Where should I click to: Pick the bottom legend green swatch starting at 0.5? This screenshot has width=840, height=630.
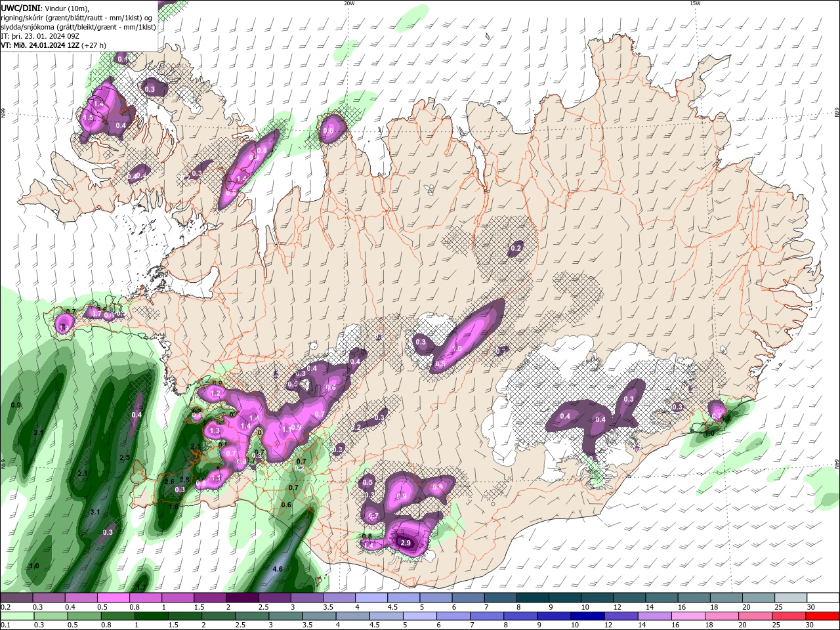[x=84, y=616]
